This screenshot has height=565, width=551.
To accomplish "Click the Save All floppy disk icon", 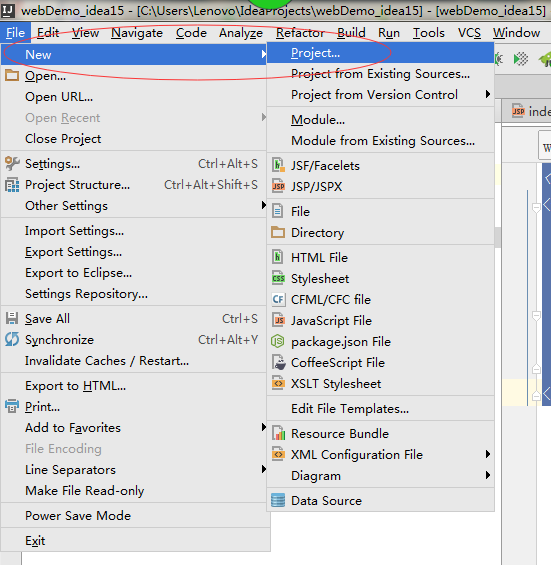I will pos(12,319).
